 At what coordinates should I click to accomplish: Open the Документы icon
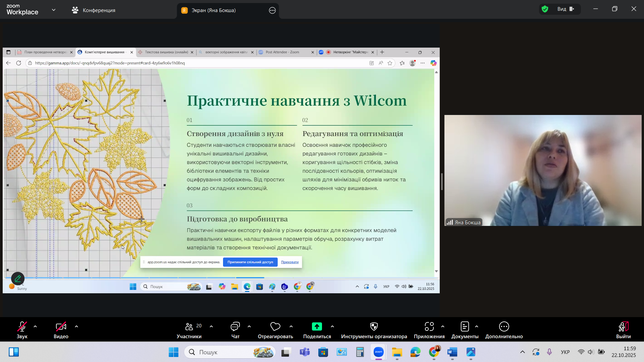[465, 326]
